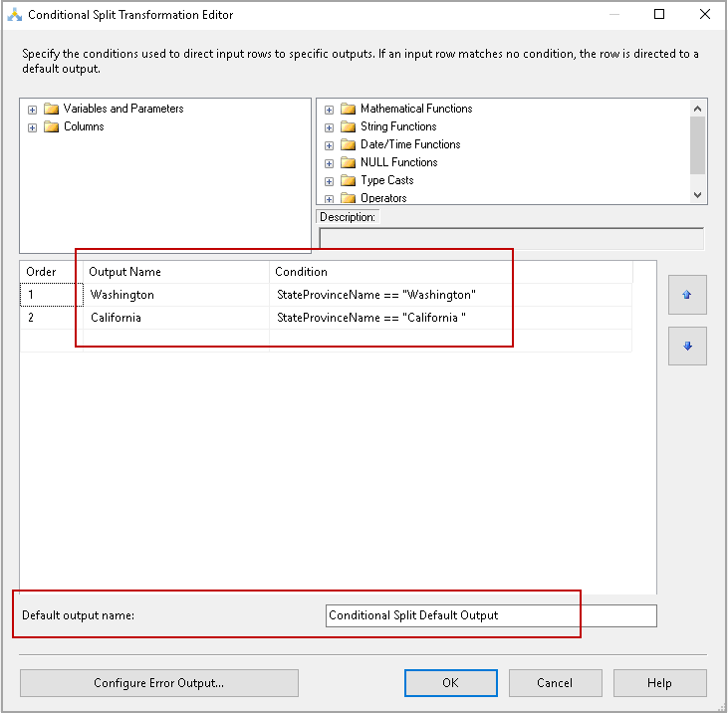
Task: Open Configure Error Output dialog
Action: [x=158, y=683]
